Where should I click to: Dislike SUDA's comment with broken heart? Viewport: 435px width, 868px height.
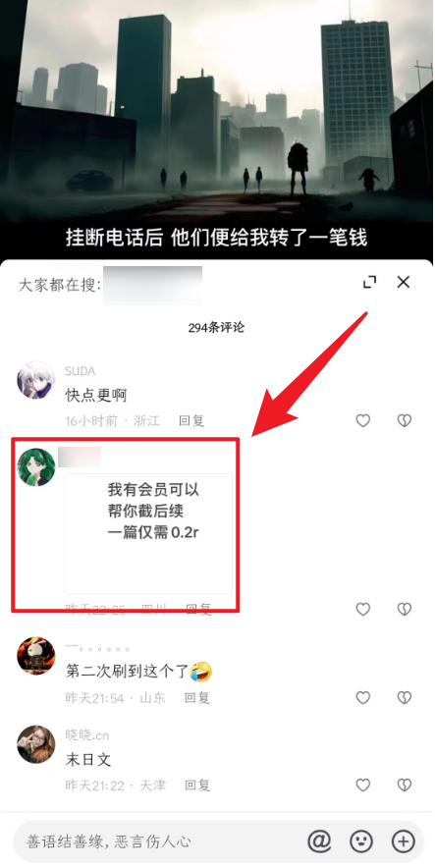pyautogui.click(x=405, y=420)
